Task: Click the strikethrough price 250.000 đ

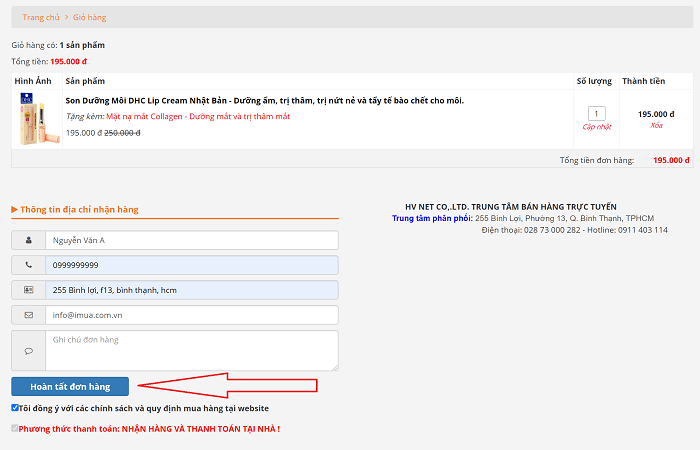Action: pyautogui.click(x=122, y=133)
